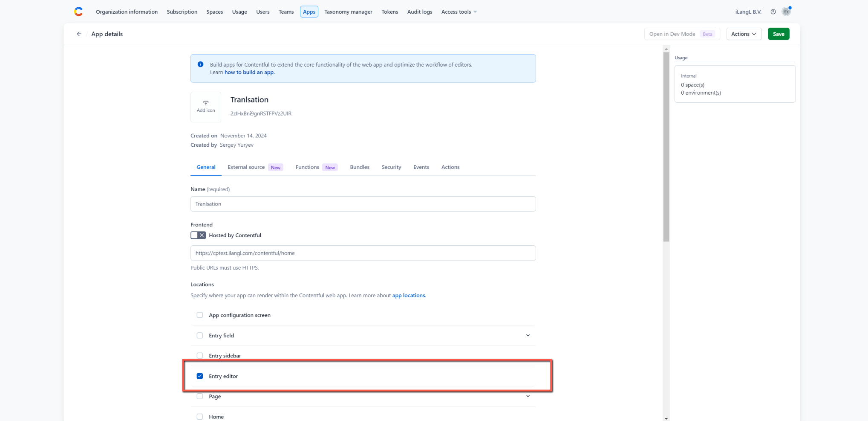Follow the 'how to build an app' link

pyautogui.click(x=249, y=73)
